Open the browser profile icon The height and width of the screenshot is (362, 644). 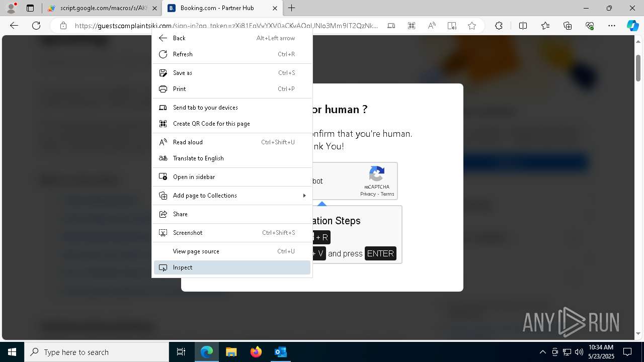click(x=11, y=8)
